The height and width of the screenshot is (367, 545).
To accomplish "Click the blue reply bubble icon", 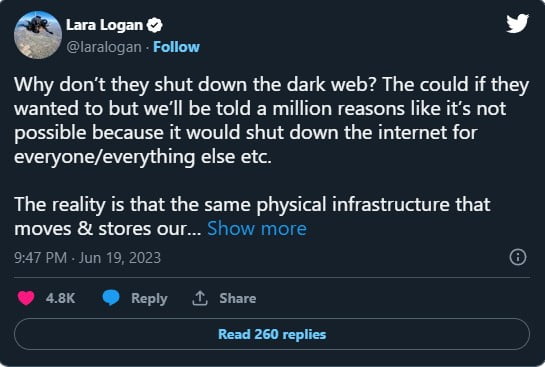I will 111,298.
